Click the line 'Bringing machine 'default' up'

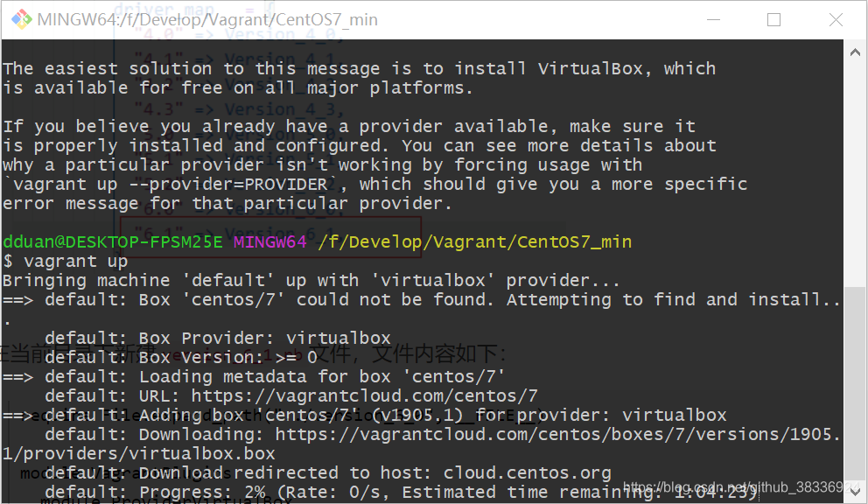311,280
